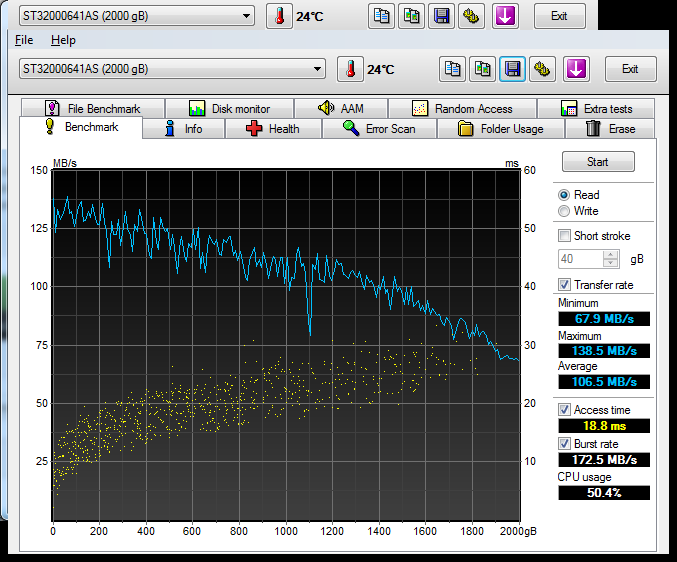This screenshot has height=562, width=677.
Task: Click the purple down-arrow icon beside front Exit
Action: [575, 69]
